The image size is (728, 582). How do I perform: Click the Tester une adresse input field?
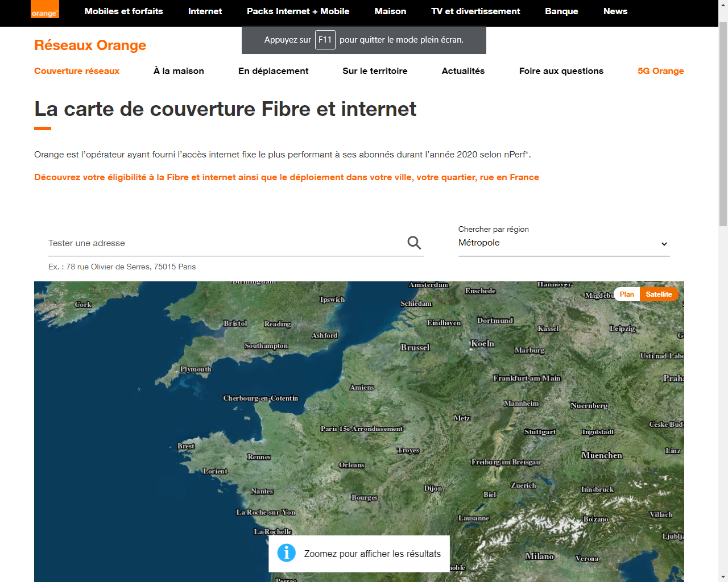[225, 243]
